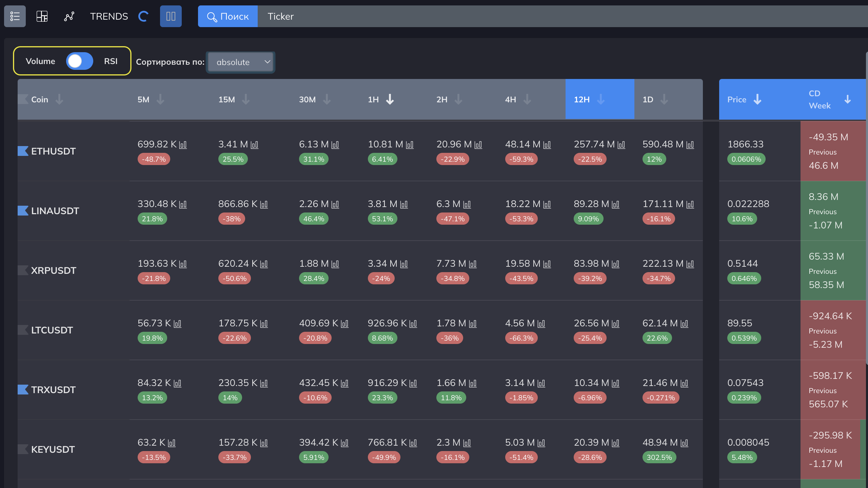868x488 pixels.
Task: Click KEYUSDT 1D change 302.5% badge
Action: point(659,457)
